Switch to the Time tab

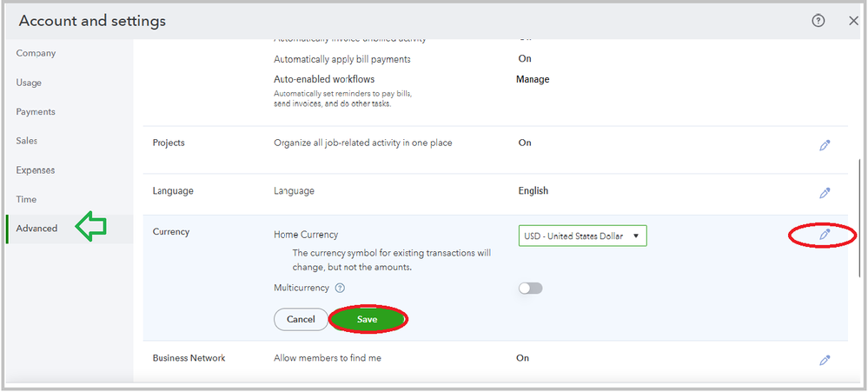[26, 199]
